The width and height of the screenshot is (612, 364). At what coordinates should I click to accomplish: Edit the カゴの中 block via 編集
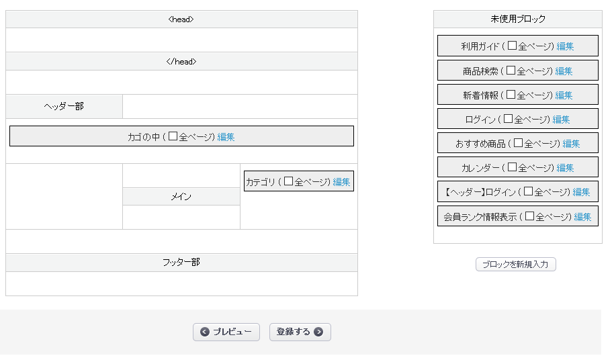(226, 136)
